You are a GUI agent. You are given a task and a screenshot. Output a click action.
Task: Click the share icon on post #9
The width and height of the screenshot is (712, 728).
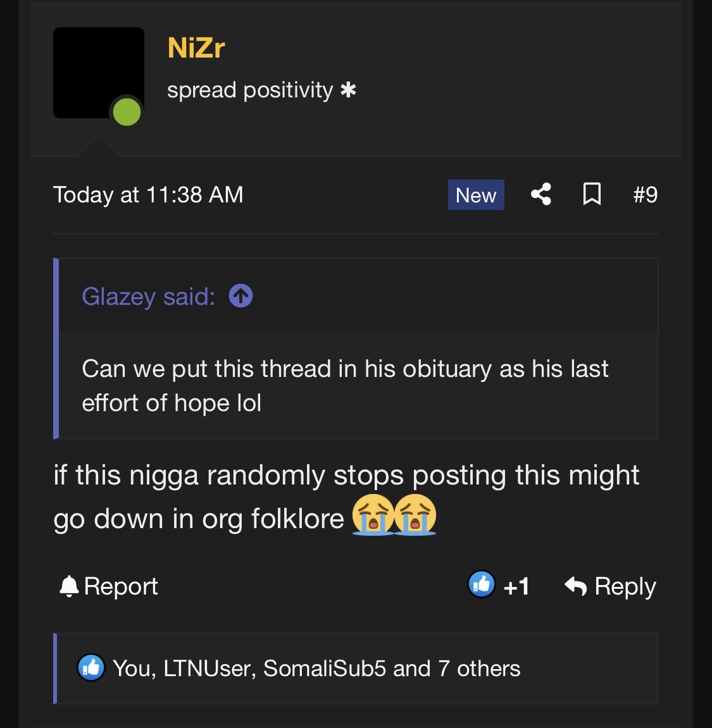tap(541, 194)
